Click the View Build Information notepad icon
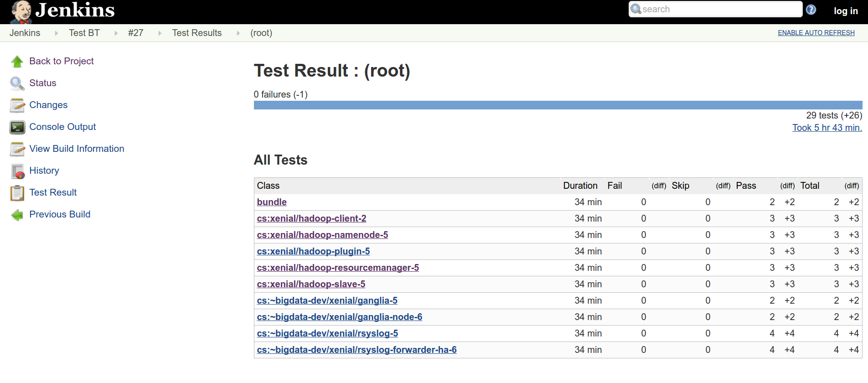Image resolution: width=868 pixels, height=383 pixels. [x=17, y=149]
